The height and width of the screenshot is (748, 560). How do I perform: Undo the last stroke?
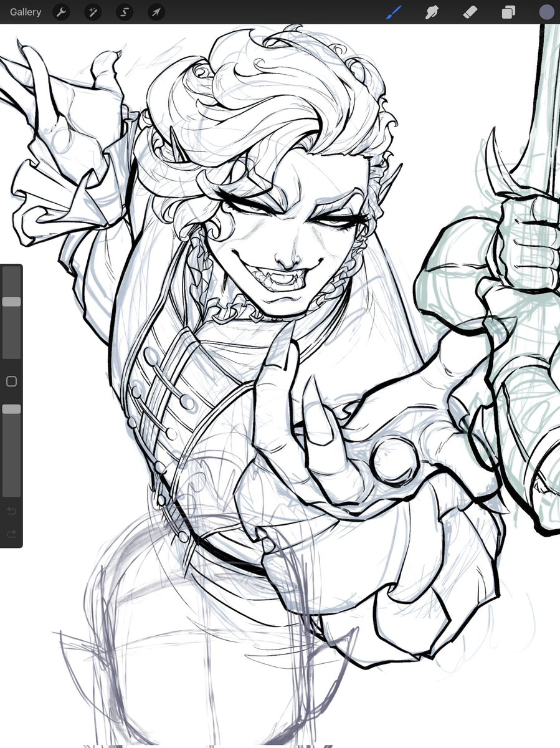point(11,511)
